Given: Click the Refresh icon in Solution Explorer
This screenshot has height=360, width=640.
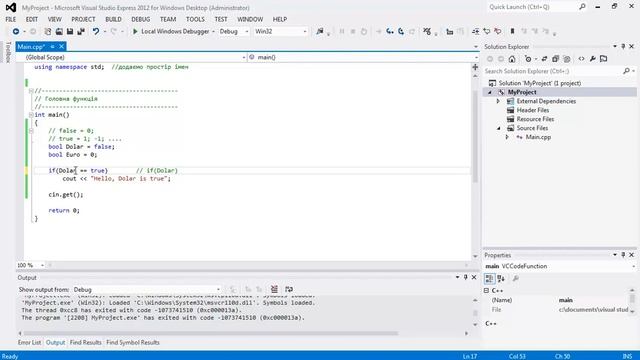Looking at the screenshot, I should click(x=544, y=59).
